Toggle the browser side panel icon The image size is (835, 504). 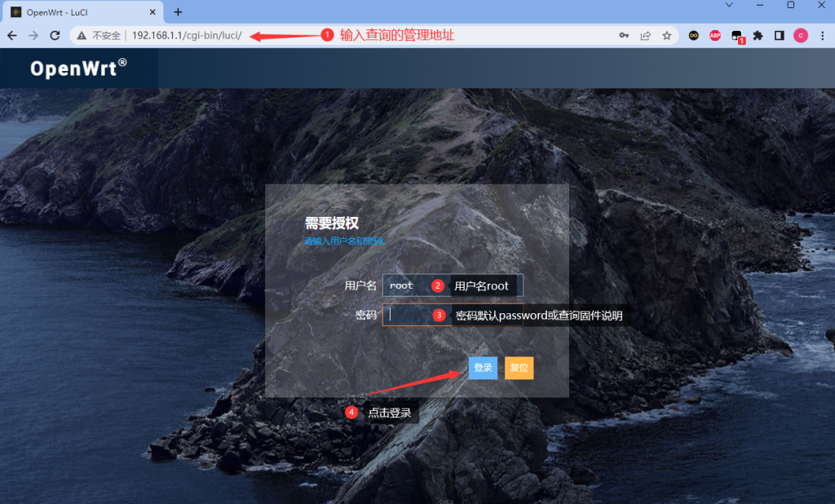point(779,36)
